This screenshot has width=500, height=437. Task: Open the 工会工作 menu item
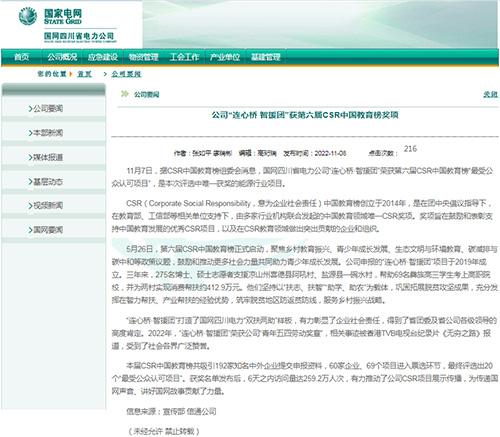(x=184, y=57)
